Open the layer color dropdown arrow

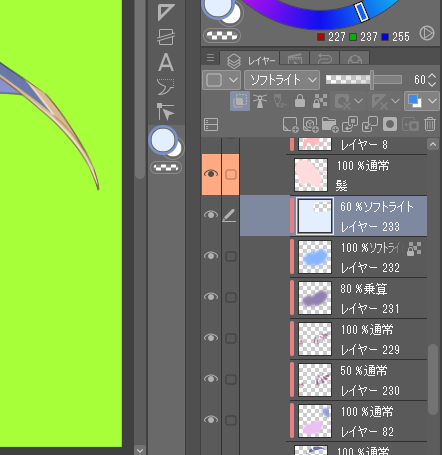tap(432, 101)
